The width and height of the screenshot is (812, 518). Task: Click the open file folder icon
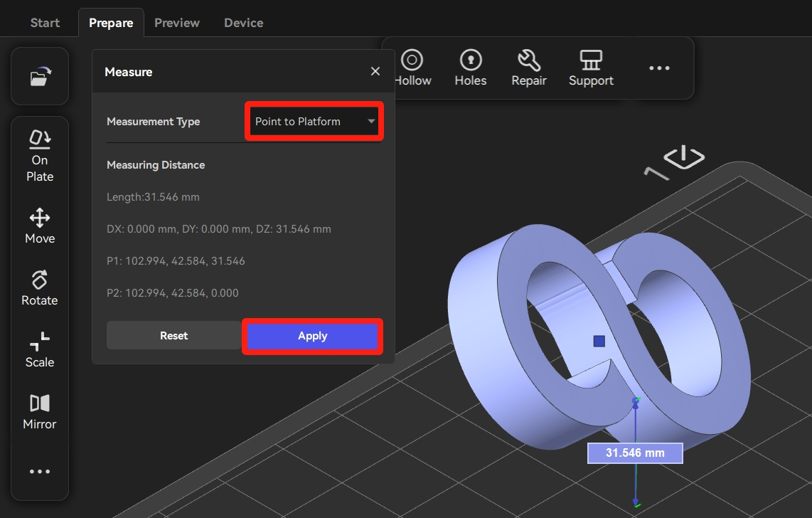coord(40,77)
